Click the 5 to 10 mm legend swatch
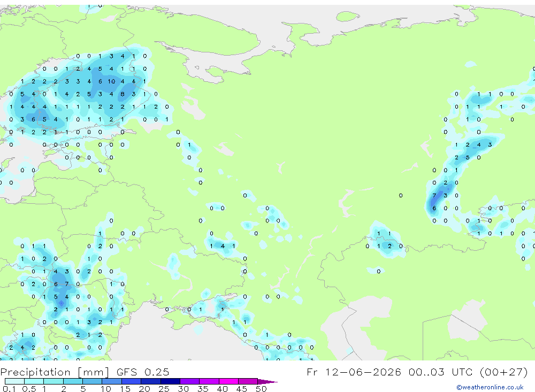The image size is (535, 392). coord(93,381)
